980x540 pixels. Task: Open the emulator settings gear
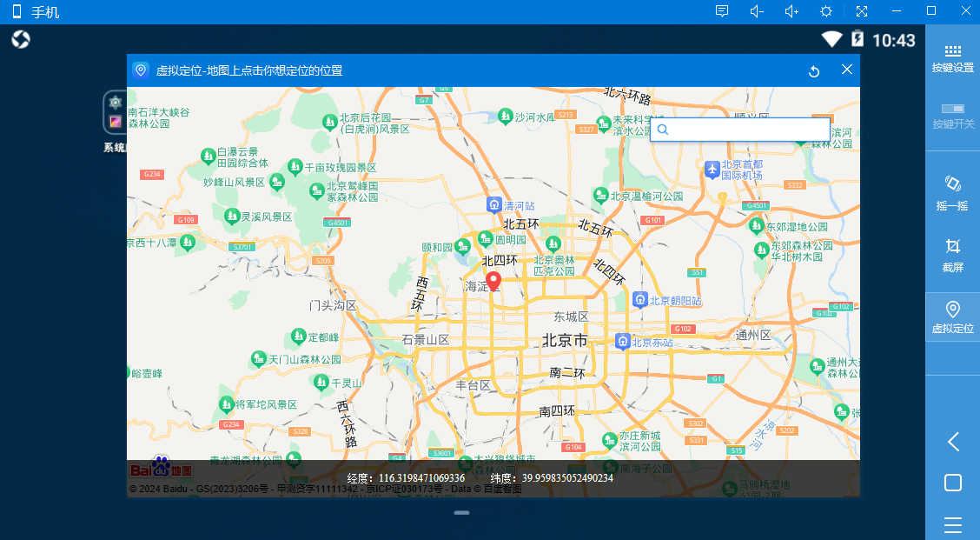[x=826, y=11]
